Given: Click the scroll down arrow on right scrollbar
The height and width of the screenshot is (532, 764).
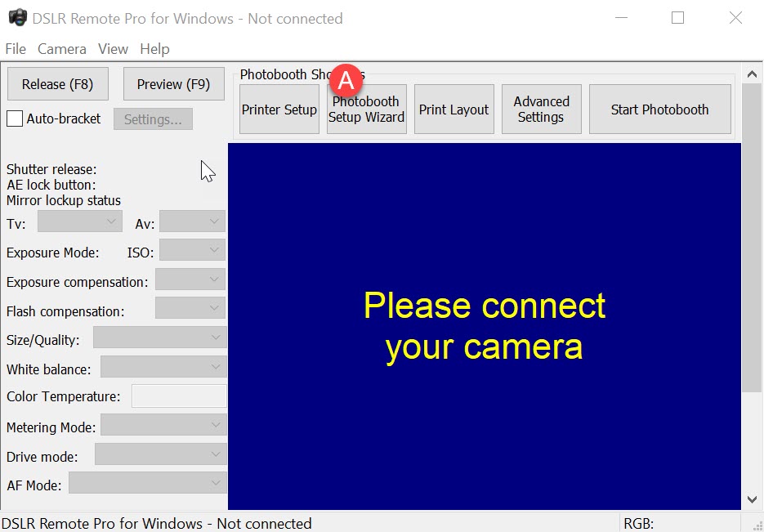Looking at the screenshot, I should tap(752, 499).
